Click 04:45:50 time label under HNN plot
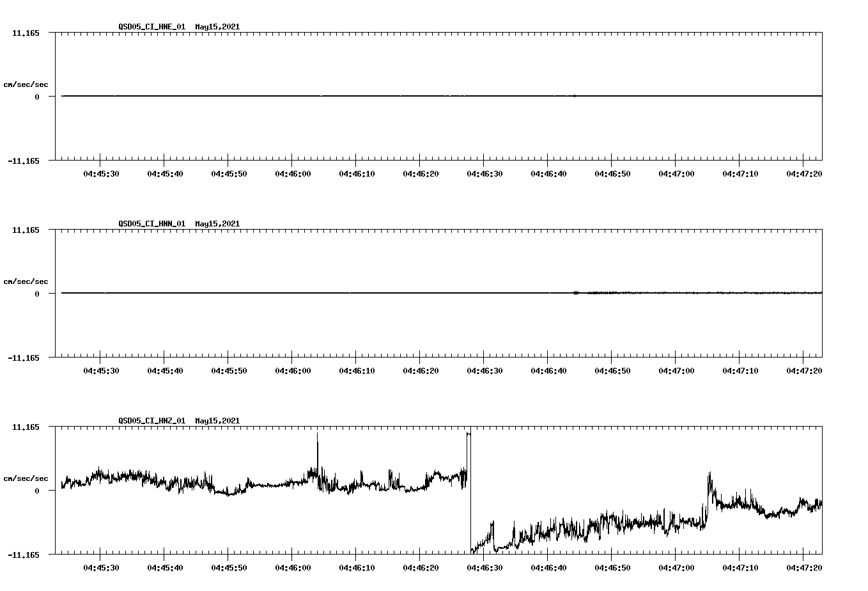 [x=229, y=370]
